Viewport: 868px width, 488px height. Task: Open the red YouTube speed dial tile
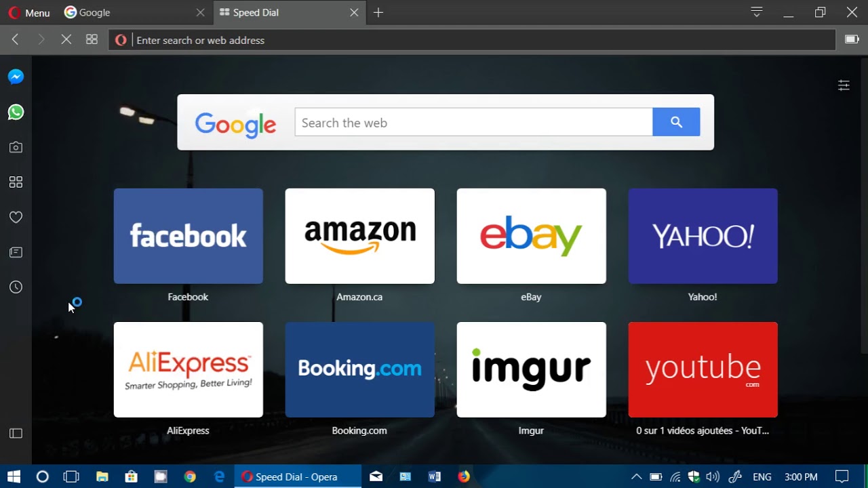[703, 369]
